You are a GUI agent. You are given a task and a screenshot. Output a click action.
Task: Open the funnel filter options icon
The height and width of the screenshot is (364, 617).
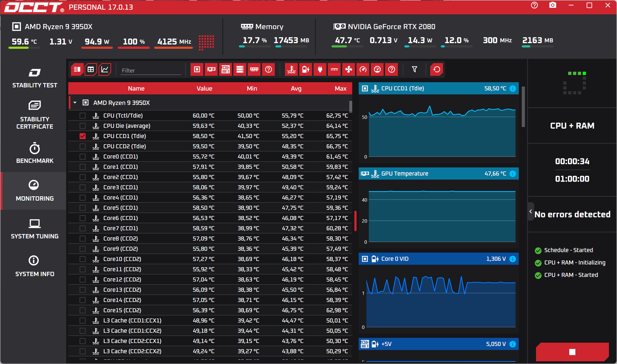pos(415,70)
